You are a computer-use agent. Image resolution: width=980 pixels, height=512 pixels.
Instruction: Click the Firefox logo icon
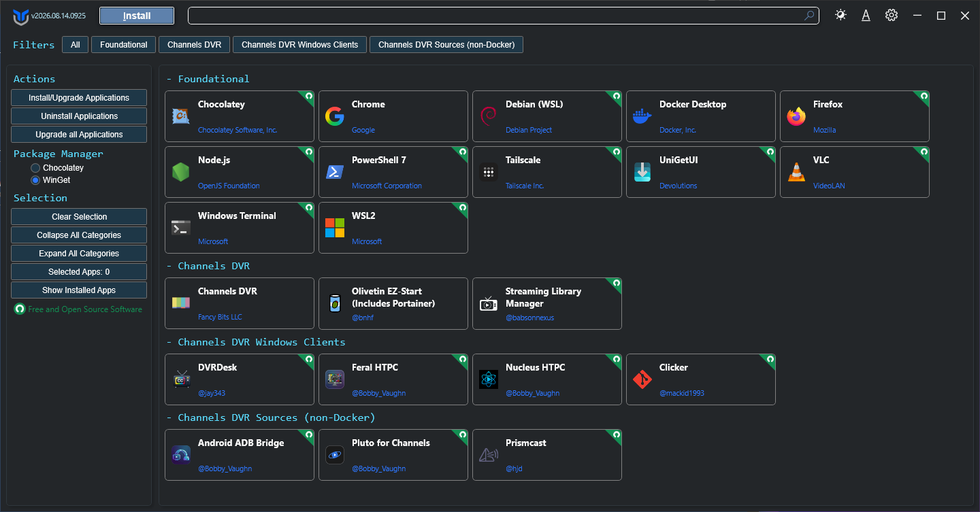click(796, 116)
